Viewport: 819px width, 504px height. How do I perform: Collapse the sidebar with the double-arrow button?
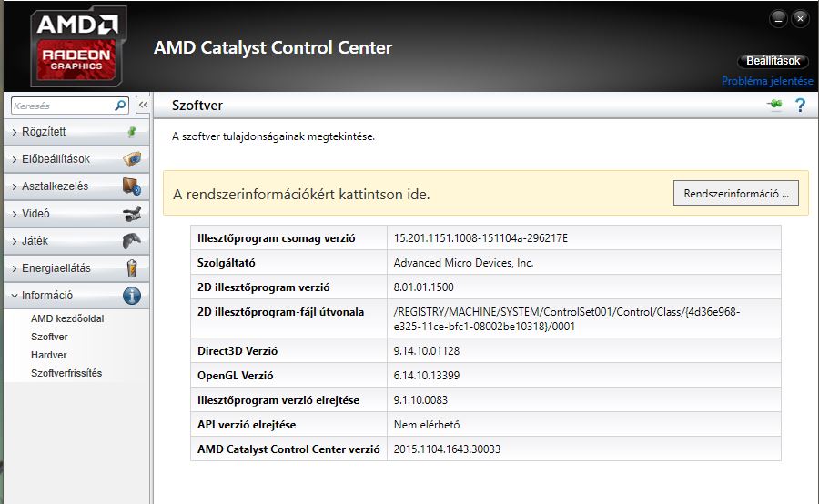pyautogui.click(x=143, y=105)
